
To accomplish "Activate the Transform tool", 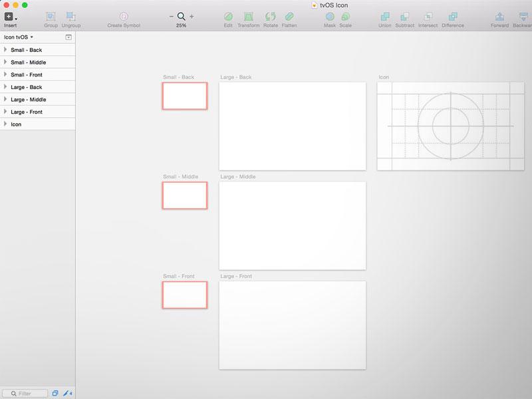I will coord(249,18).
